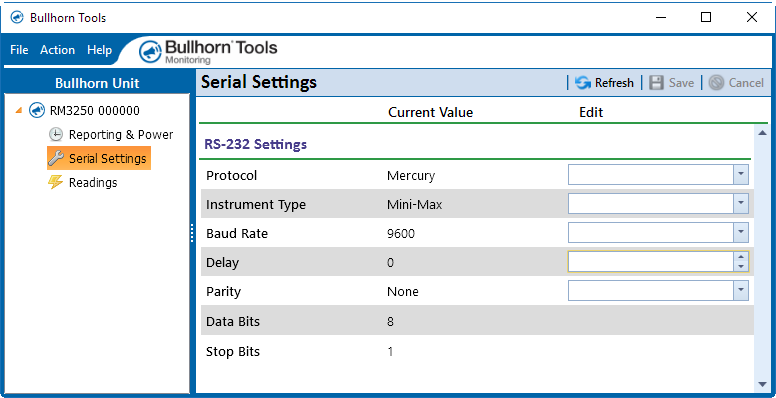Click the RM3250 unit bullhorn icon

[37, 110]
